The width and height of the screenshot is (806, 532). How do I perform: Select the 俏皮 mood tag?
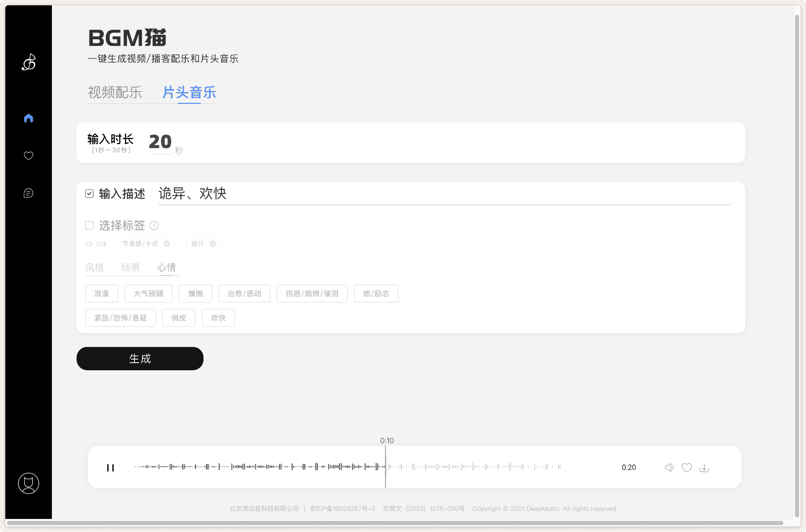179,318
